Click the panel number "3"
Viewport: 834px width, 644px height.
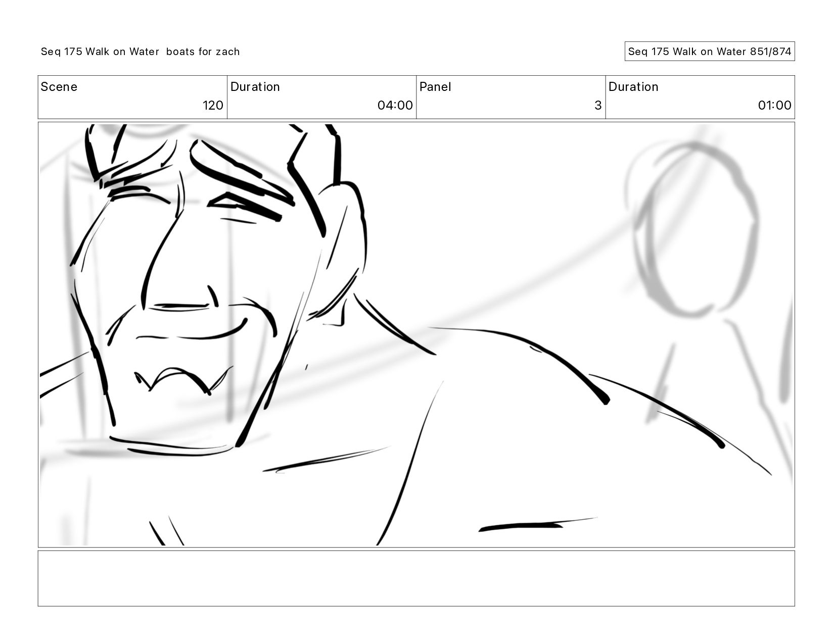click(x=598, y=105)
